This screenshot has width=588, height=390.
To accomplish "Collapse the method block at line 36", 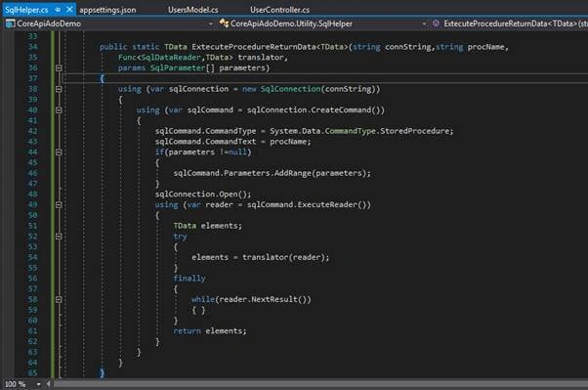I will (59, 68).
